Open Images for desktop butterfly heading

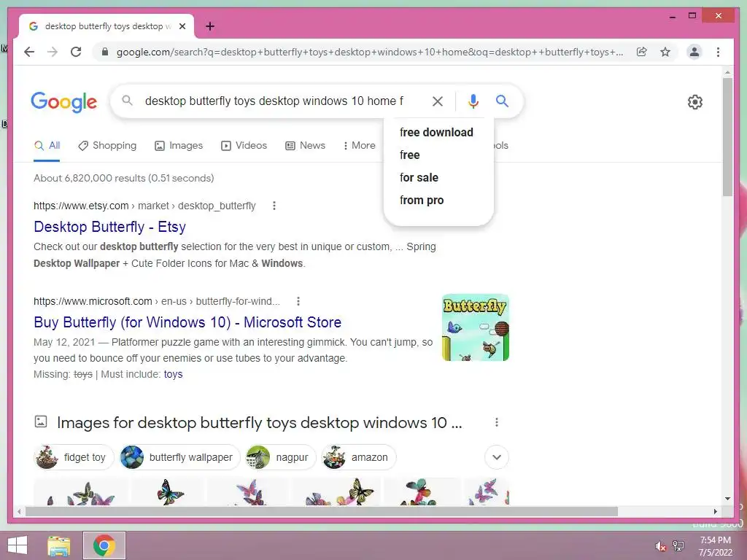point(259,422)
